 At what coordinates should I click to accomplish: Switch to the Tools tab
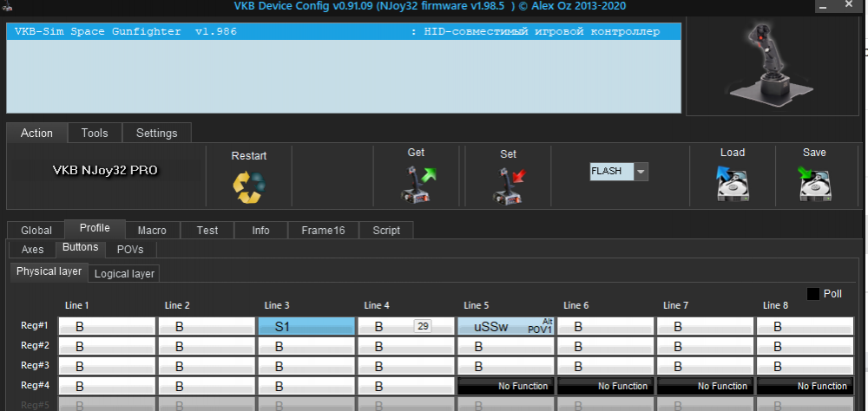[95, 134]
